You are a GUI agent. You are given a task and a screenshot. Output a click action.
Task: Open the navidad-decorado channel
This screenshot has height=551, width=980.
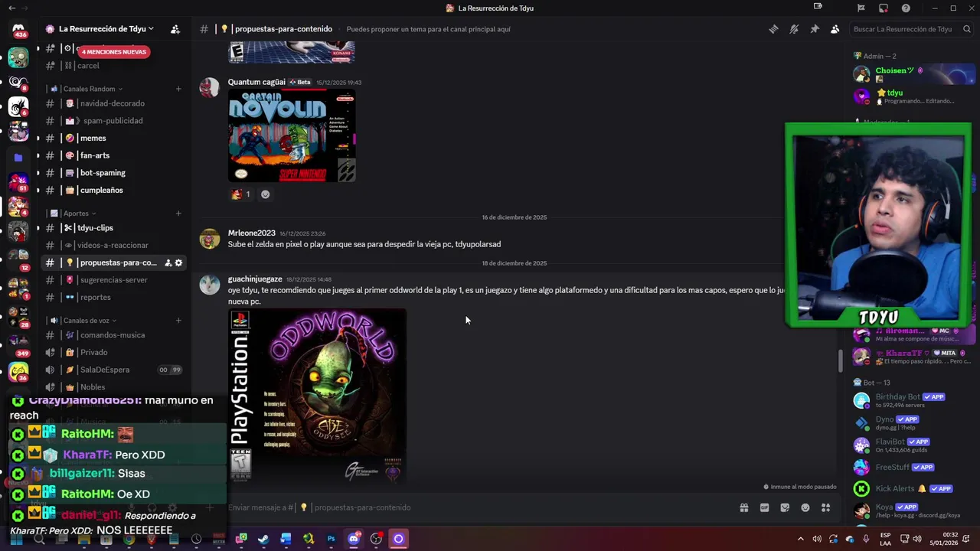[113, 103]
